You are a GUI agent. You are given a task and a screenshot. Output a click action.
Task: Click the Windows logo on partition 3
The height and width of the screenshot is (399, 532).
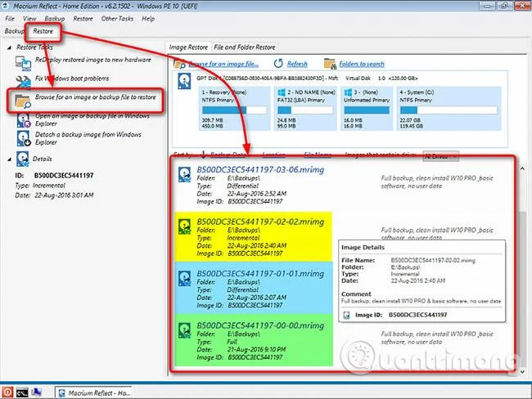348,92
